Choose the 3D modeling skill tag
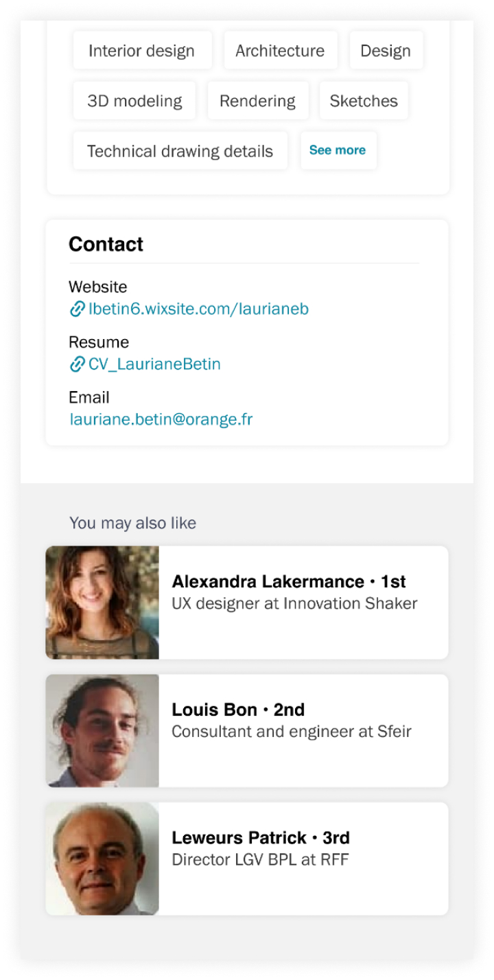494x980 pixels. [134, 101]
